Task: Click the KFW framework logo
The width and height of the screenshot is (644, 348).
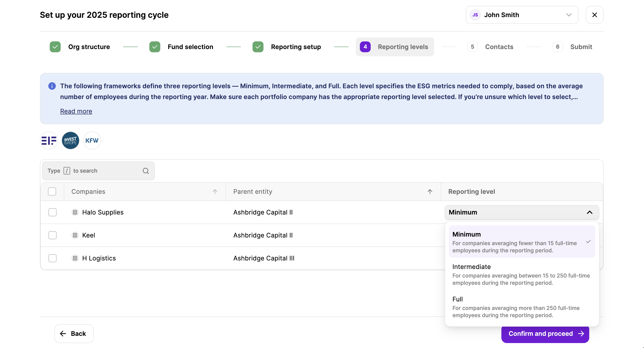Action: [92, 140]
